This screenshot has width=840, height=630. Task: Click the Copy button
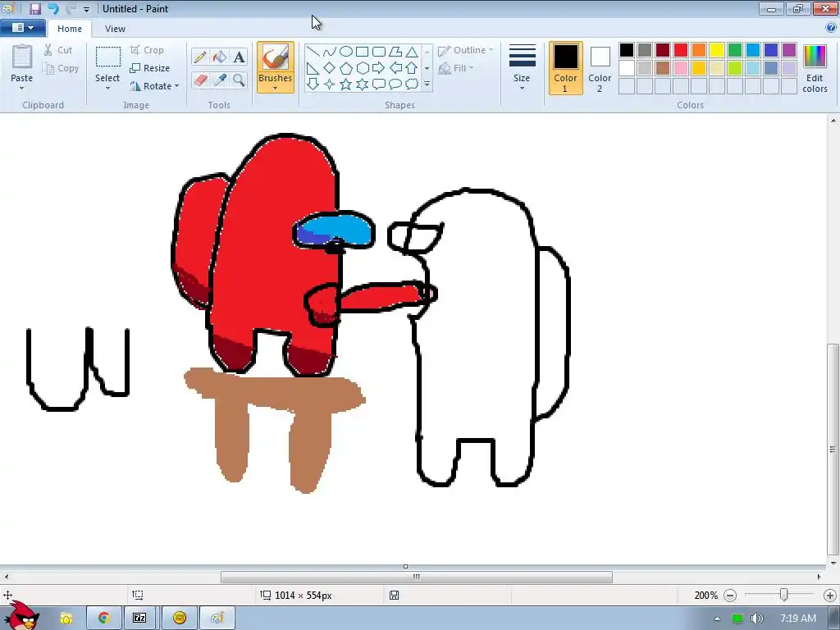tap(61, 69)
